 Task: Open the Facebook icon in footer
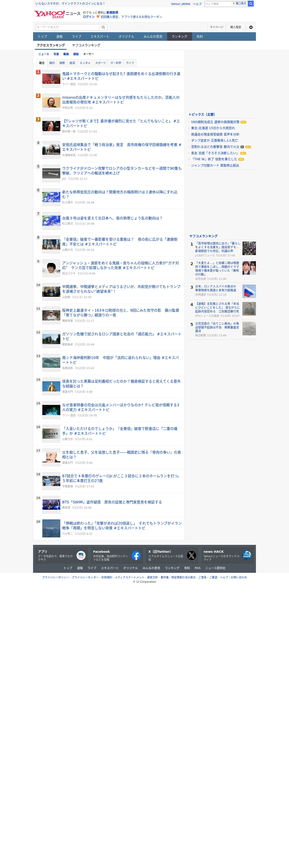click(136, 555)
